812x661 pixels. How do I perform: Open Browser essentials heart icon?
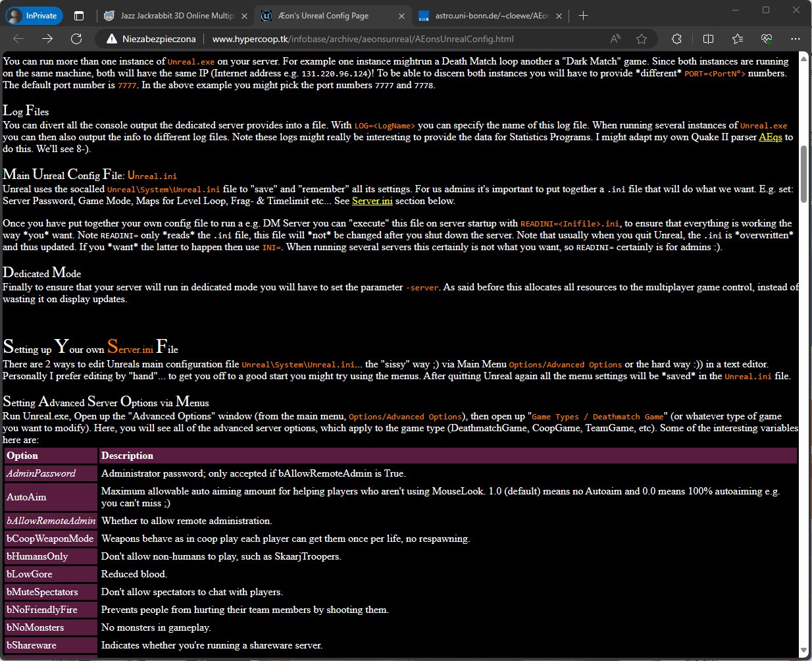tap(766, 39)
